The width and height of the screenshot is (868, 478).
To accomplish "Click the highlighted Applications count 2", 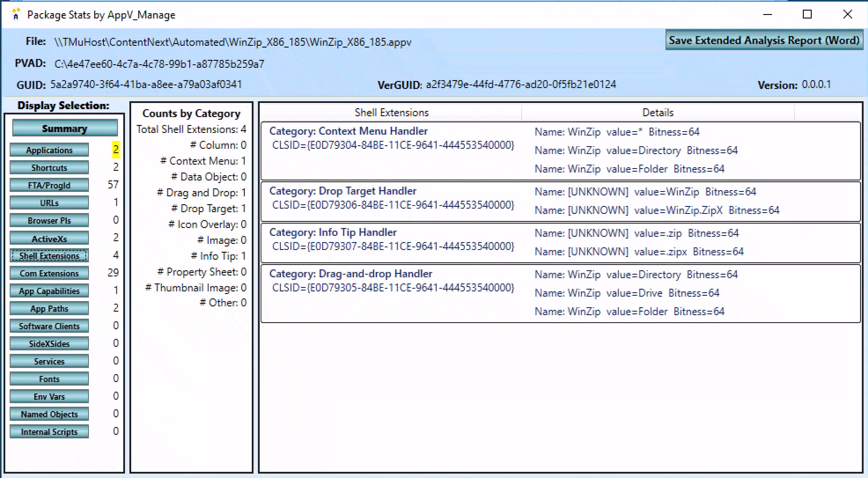I will coord(116,150).
